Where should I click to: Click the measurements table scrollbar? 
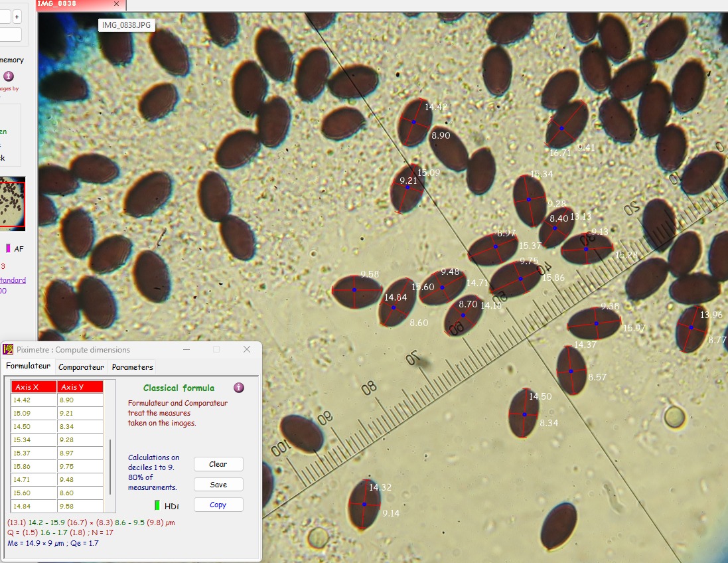[111, 466]
